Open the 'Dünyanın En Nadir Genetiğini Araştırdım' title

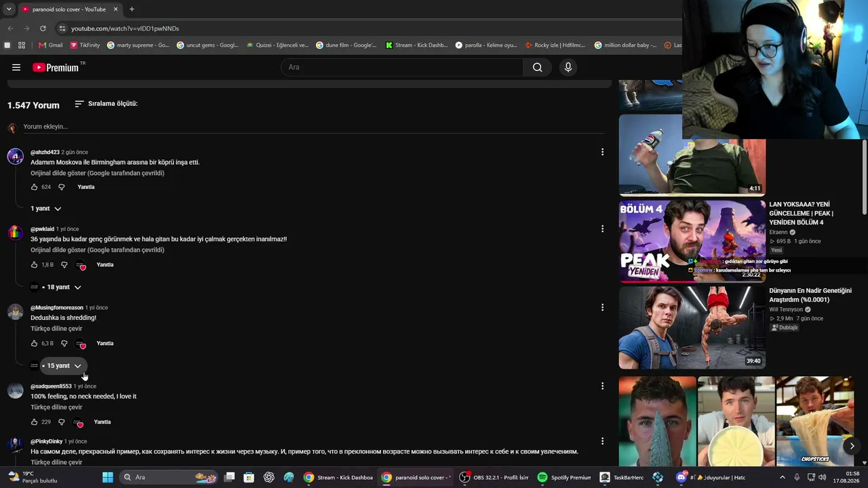tap(810, 295)
